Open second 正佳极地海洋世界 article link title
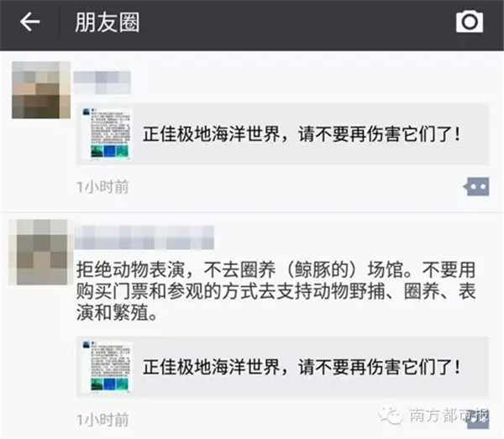This screenshot has width=504, height=439. [x=302, y=367]
